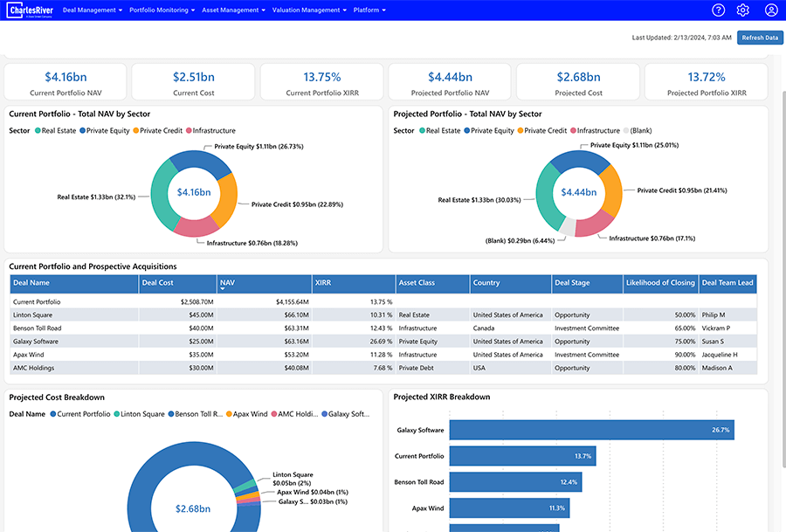
Task: Click Private Equity legend in Current Portfolio chart
Action: pos(105,131)
